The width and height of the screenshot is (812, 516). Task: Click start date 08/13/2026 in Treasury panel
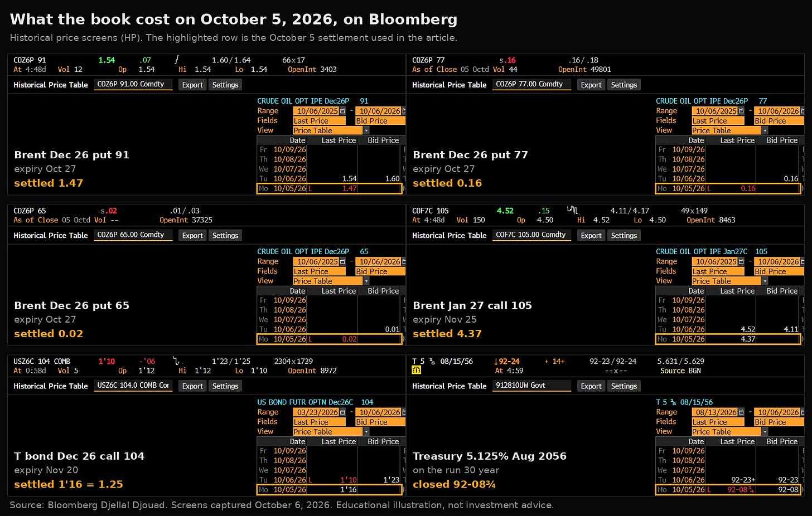[x=715, y=412]
